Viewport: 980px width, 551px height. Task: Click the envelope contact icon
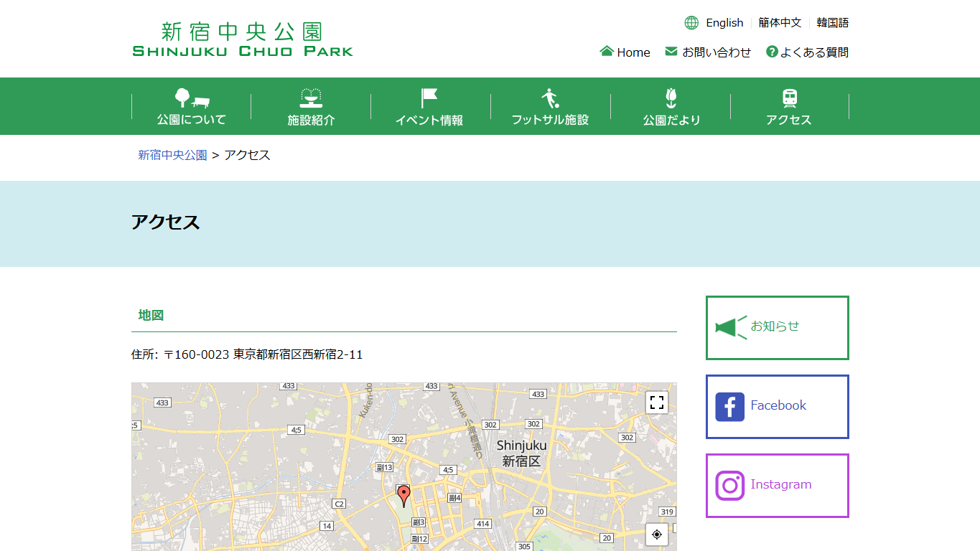coord(671,52)
